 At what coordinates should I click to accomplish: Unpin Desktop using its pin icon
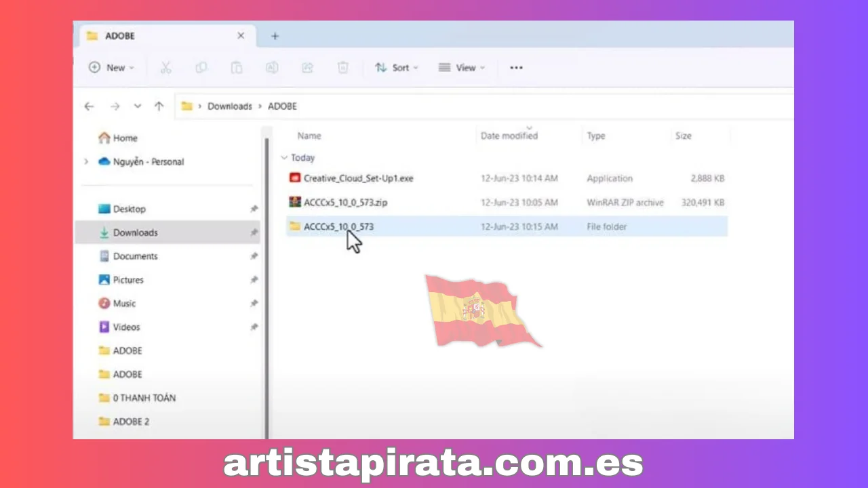point(254,209)
